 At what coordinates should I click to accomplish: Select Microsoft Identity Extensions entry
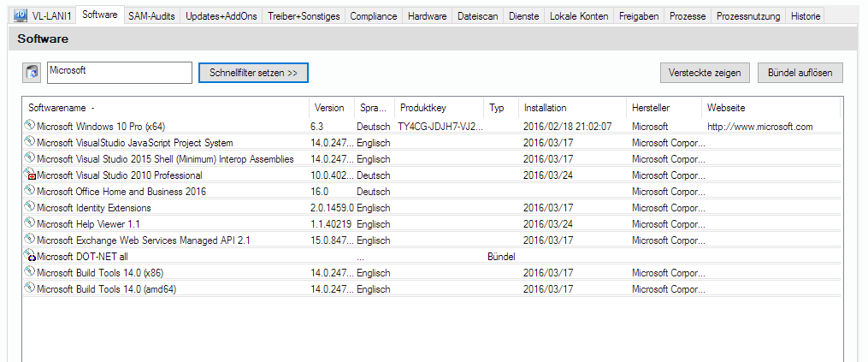coord(432,208)
